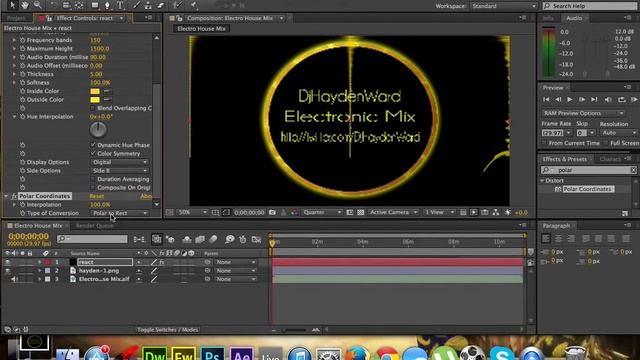Click stopwatch next to Frequency bands
Image resolution: width=640 pixels, height=360 pixels.
point(22,40)
